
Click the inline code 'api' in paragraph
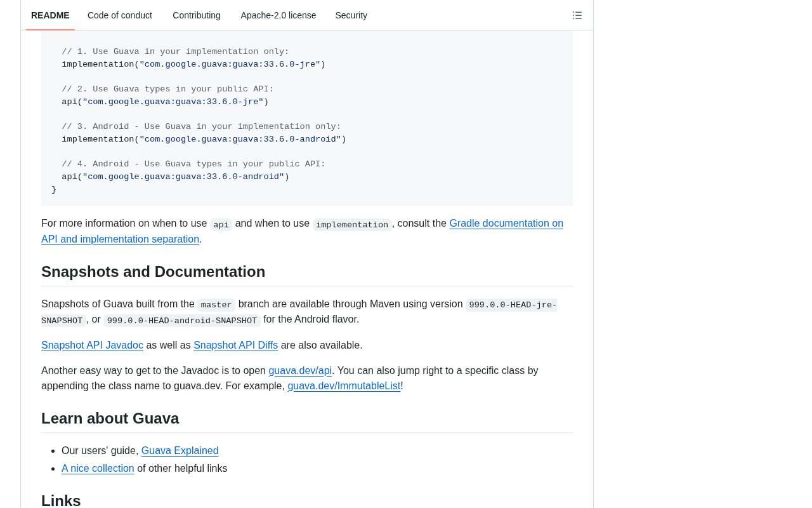click(221, 225)
